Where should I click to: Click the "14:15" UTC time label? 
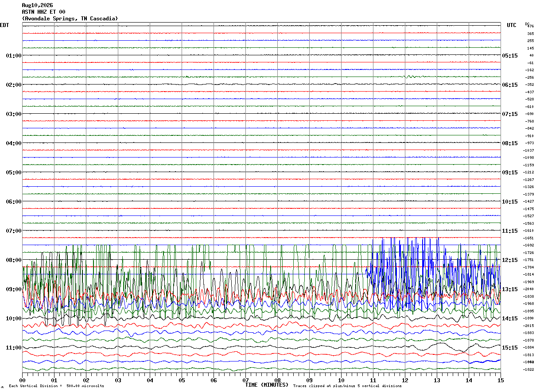[x=509, y=319]
